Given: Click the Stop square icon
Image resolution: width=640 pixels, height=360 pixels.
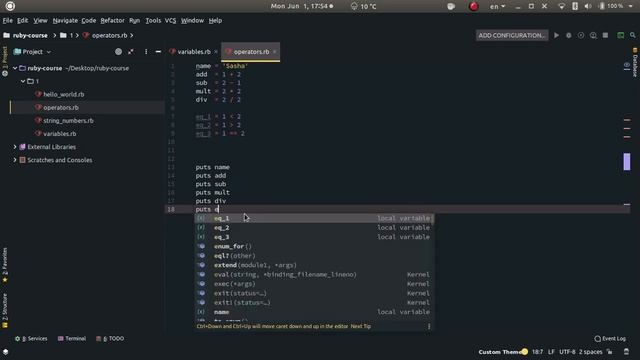Looking at the screenshot, I should (x=605, y=36).
